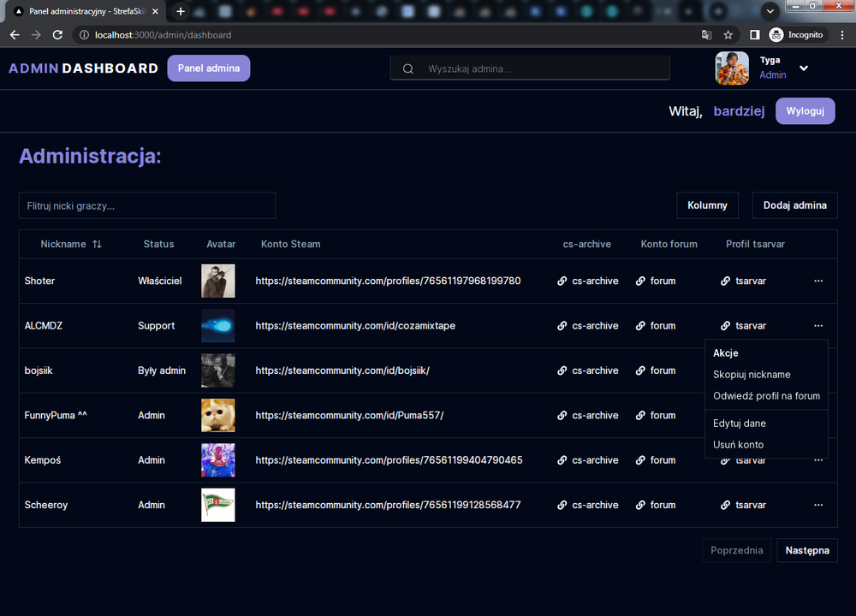This screenshot has width=856, height=616.
Task: Toggle browser side panel icon
Action: pos(754,35)
